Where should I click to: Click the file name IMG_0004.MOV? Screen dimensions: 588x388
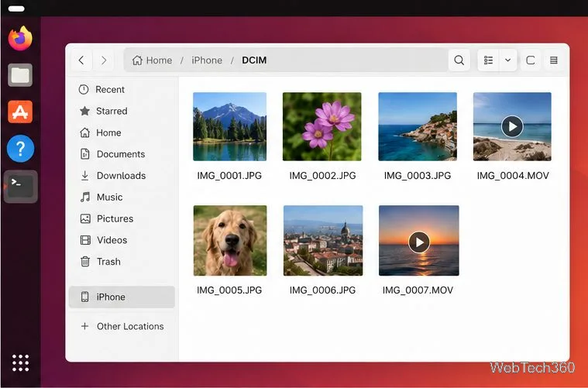point(513,176)
